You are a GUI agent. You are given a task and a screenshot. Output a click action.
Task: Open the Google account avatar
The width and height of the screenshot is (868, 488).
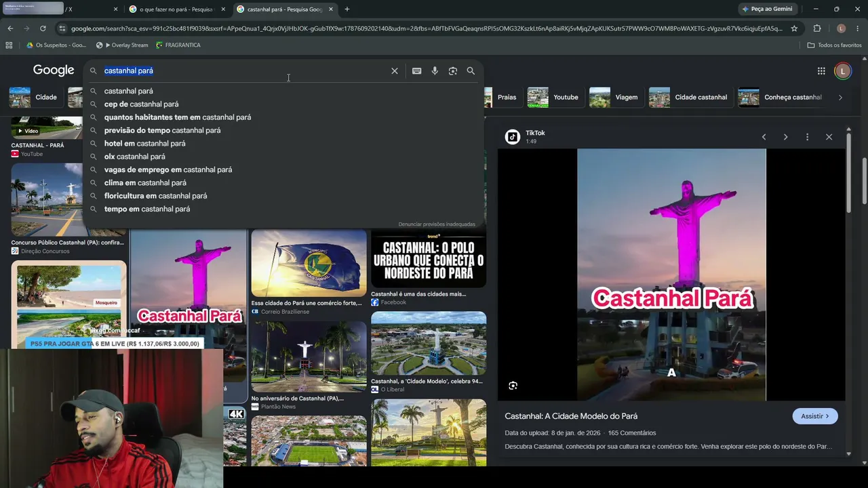[x=843, y=70]
